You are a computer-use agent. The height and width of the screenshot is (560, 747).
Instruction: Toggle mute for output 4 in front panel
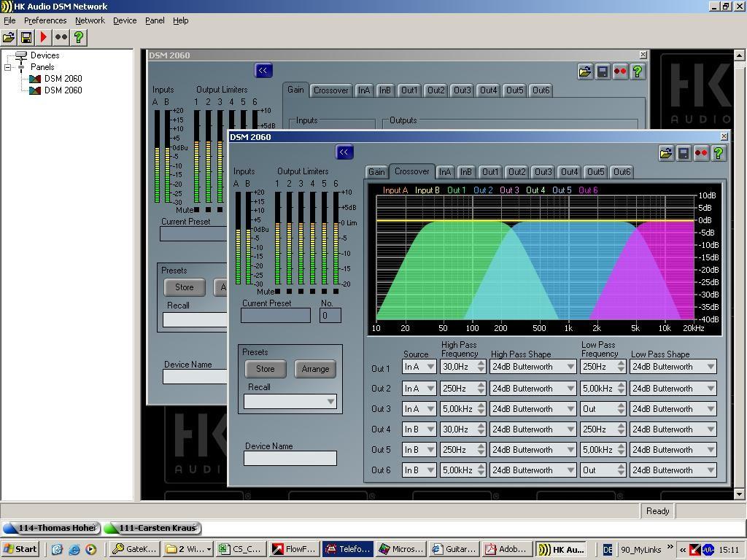click(x=313, y=291)
